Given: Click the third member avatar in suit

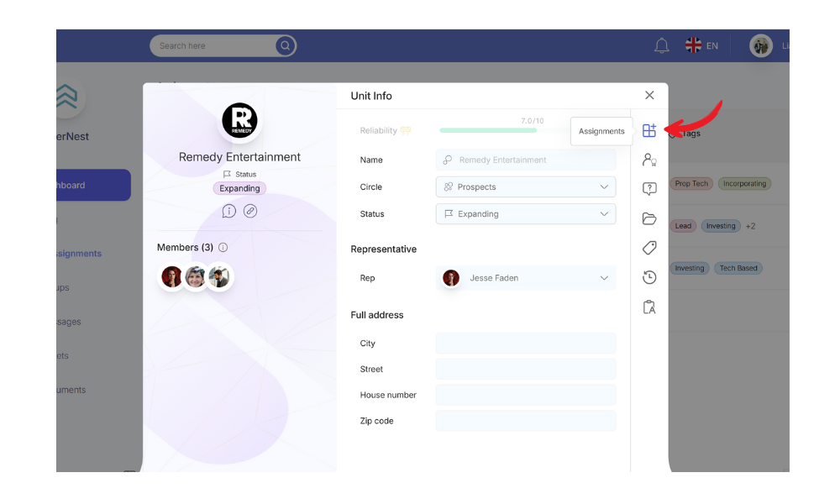Looking at the screenshot, I should 219,277.
